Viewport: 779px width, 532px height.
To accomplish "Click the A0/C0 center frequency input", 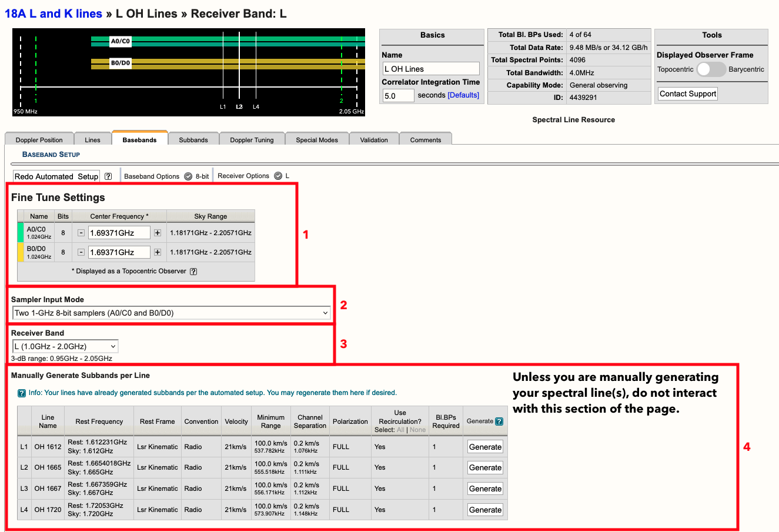I will coord(119,233).
